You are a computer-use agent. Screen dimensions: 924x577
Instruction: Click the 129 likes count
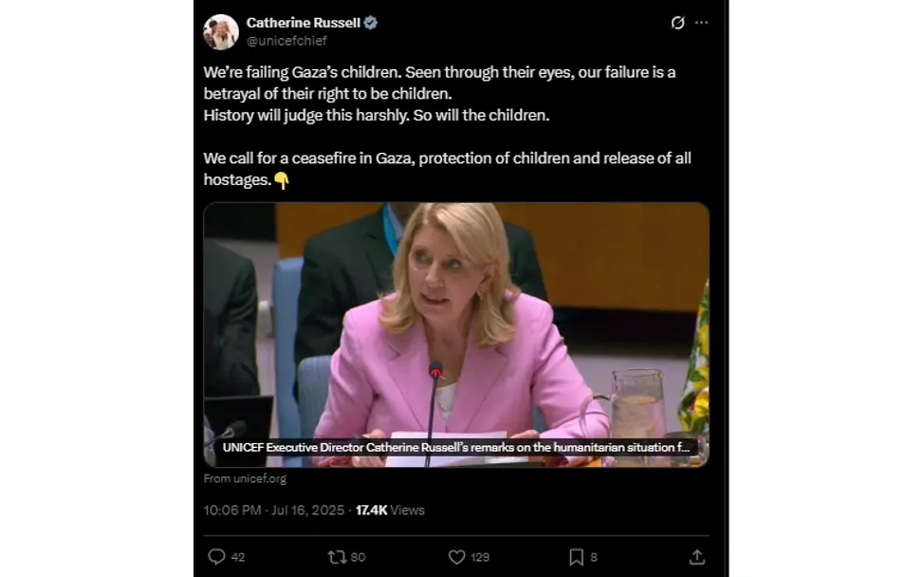480,557
